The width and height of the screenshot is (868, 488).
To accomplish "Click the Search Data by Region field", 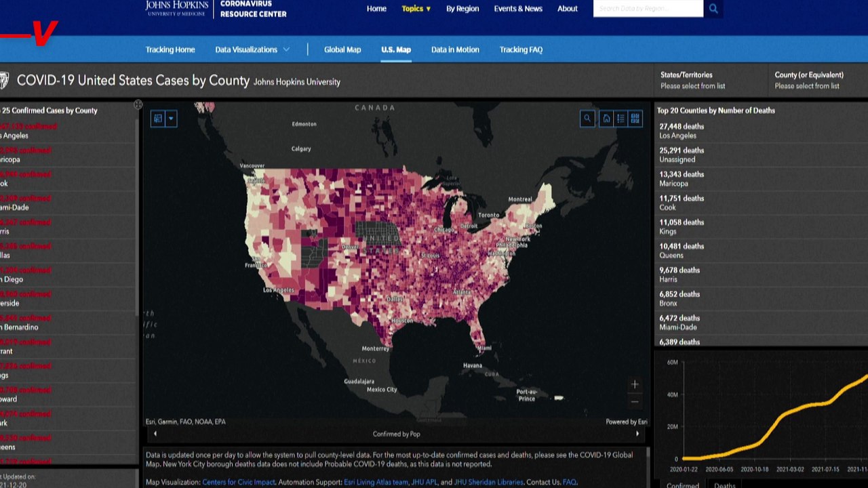I will (648, 9).
